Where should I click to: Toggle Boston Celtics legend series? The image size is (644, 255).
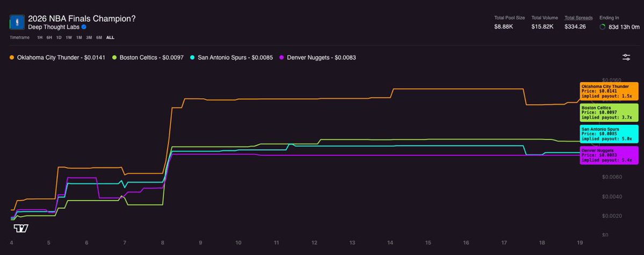coord(148,57)
